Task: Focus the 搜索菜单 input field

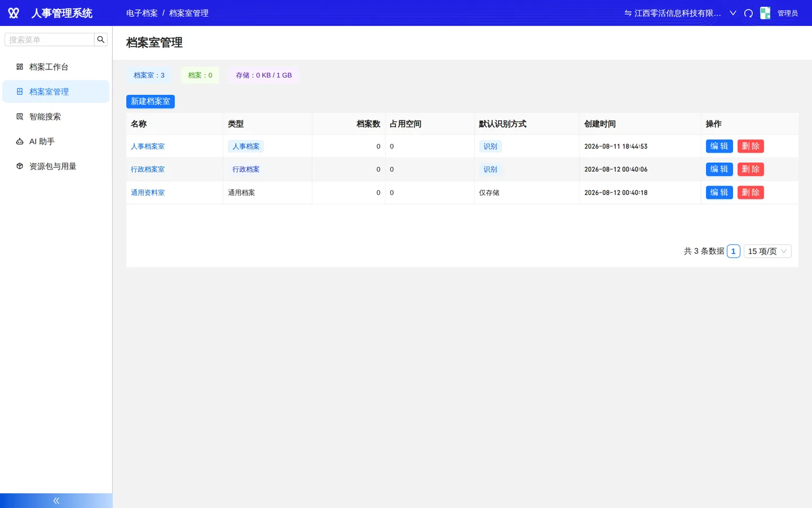Action: pos(50,40)
